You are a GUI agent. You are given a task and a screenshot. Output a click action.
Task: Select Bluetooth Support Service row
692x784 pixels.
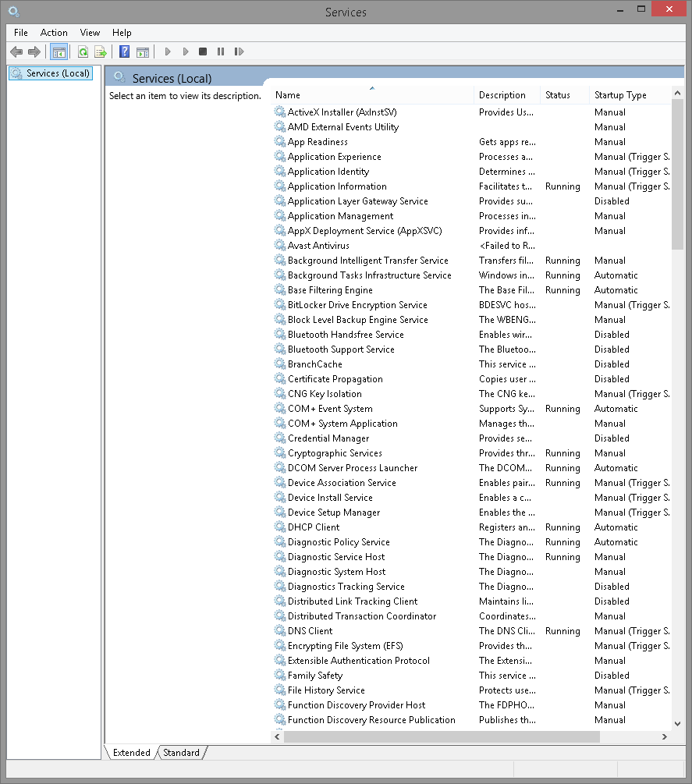click(x=472, y=349)
